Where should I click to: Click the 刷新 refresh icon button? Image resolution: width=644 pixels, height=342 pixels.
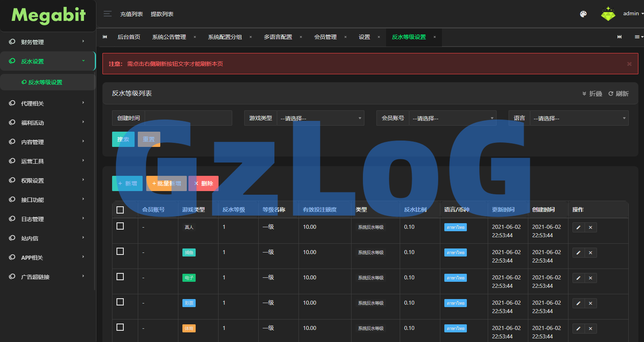click(x=618, y=94)
